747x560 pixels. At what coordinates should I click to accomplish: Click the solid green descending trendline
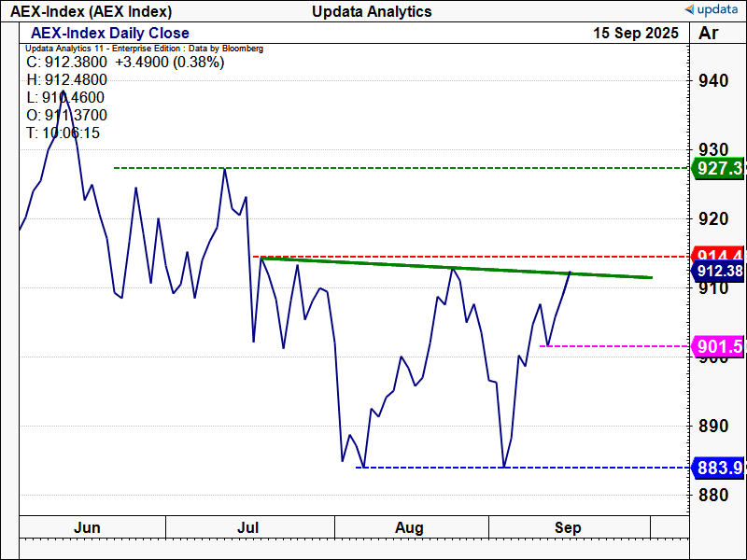tap(457, 268)
